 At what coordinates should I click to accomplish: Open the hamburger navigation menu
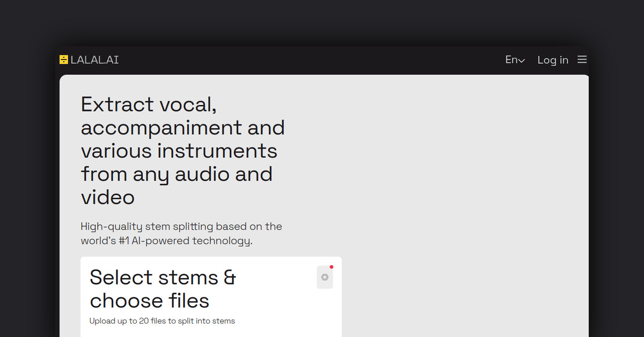582,60
